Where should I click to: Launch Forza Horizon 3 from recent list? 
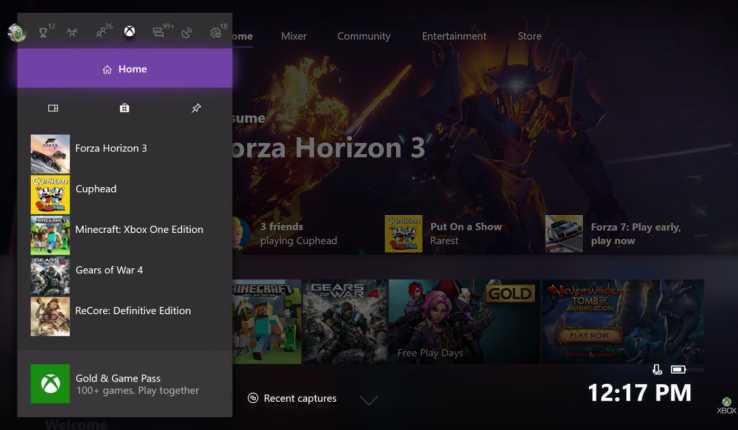(x=110, y=148)
